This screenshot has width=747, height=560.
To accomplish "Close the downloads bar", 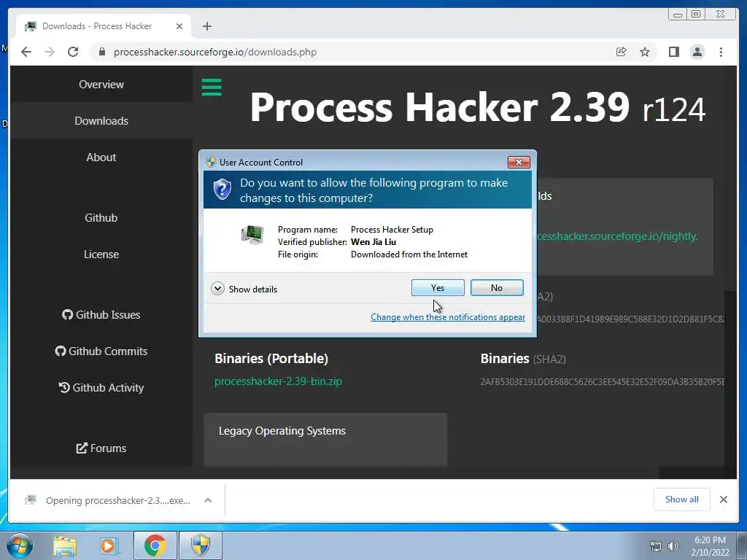I will 723,499.
